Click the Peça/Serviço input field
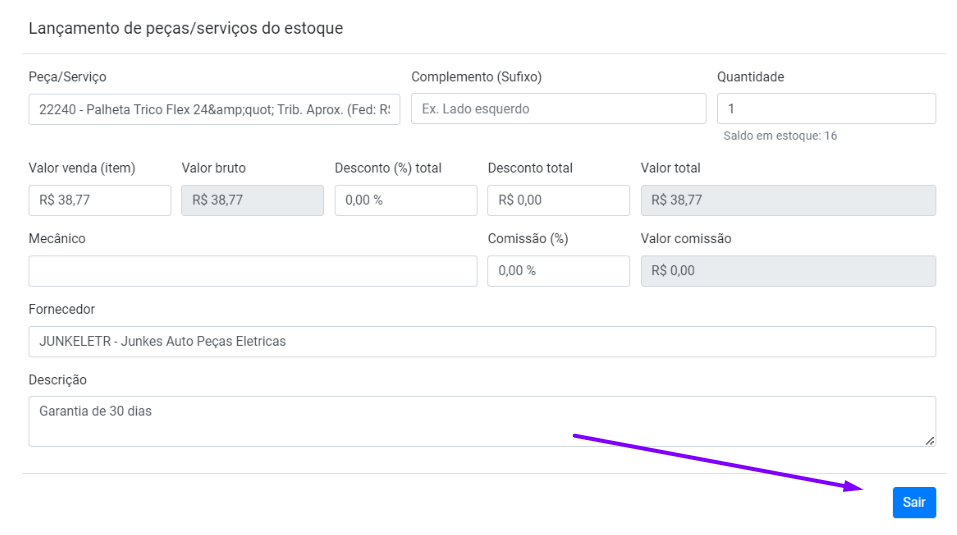This screenshot has width=957, height=535. pyautogui.click(x=214, y=109)
